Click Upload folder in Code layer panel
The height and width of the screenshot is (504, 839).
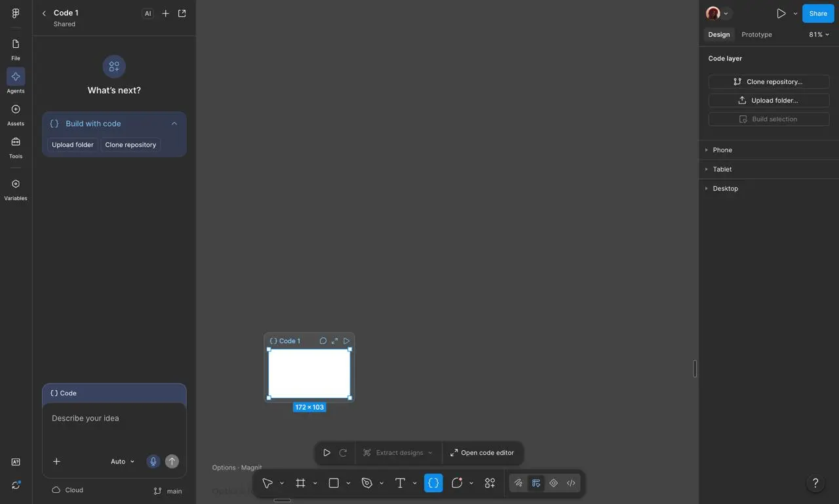pos(769,100)
